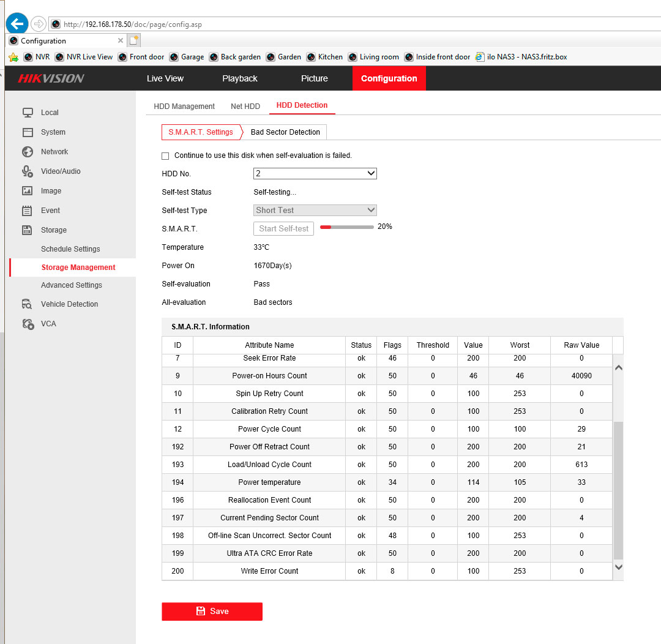Switch to the HDD Management tab
The width and height of the screenshot is (661, 644).
184,107
